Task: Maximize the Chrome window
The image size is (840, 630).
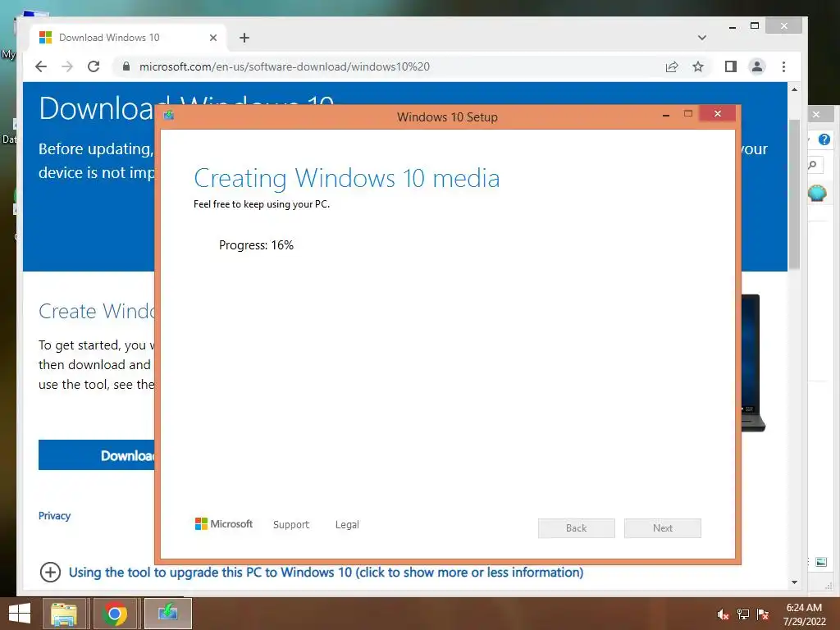Action: coord(755,25)
